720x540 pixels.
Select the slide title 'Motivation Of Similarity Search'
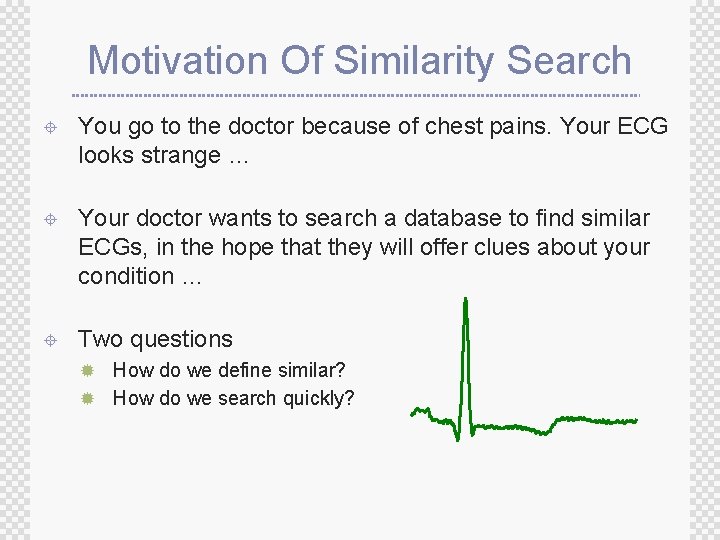[360, 60]
